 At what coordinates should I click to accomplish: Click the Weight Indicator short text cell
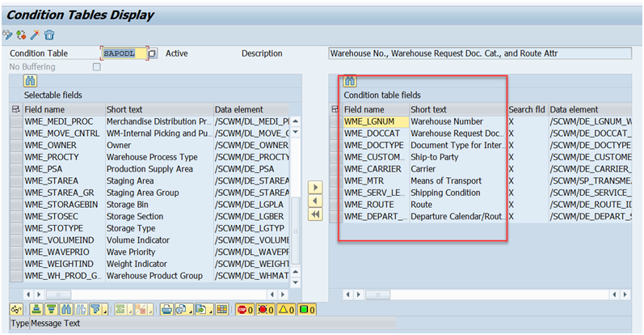159,264
